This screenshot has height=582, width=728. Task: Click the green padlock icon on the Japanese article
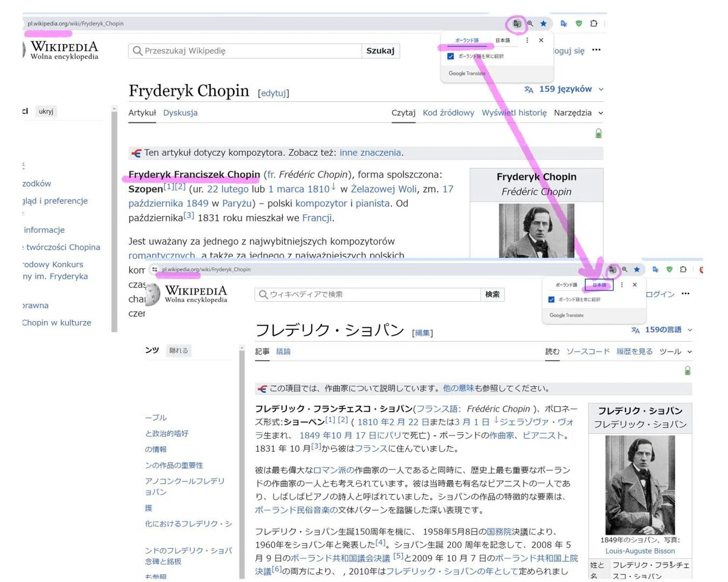point(687,370)
